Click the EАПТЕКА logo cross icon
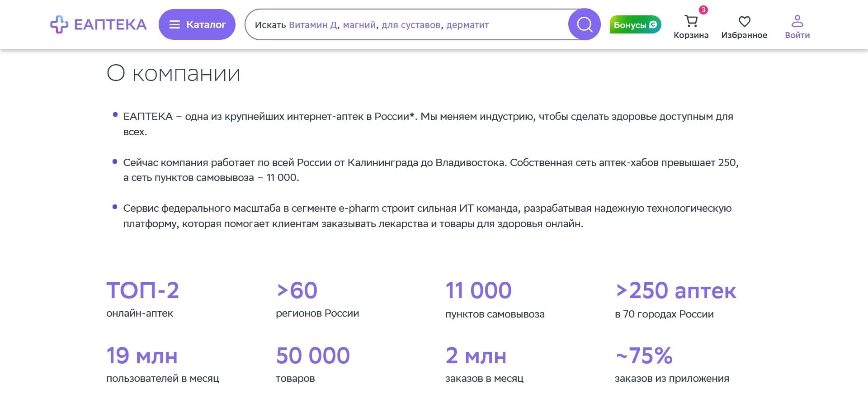 coord(59,24)
